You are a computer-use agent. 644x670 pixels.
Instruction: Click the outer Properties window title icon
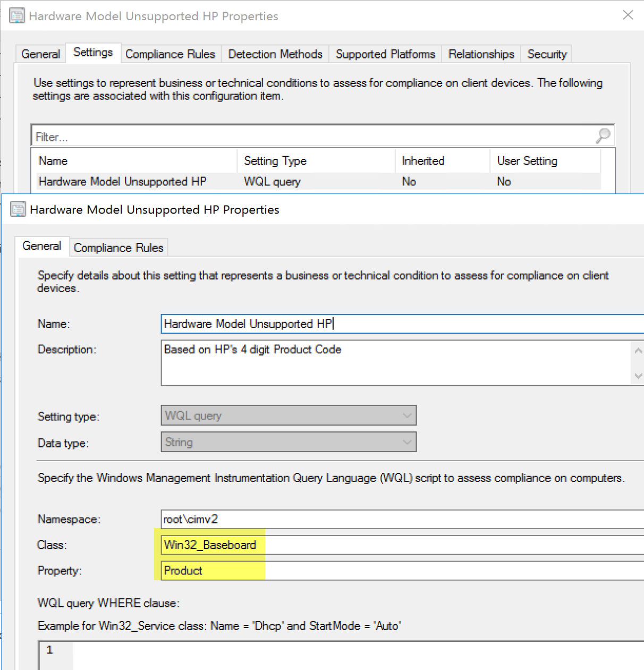tap(17, 16)
